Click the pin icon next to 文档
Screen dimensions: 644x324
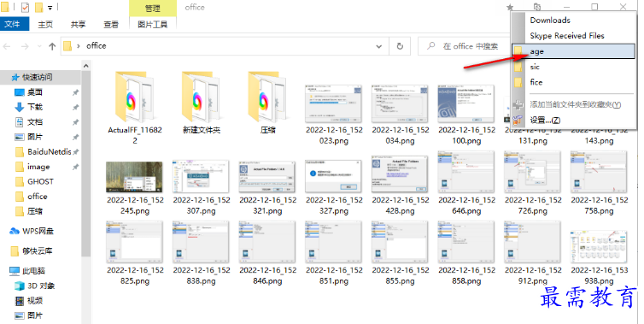75,122
